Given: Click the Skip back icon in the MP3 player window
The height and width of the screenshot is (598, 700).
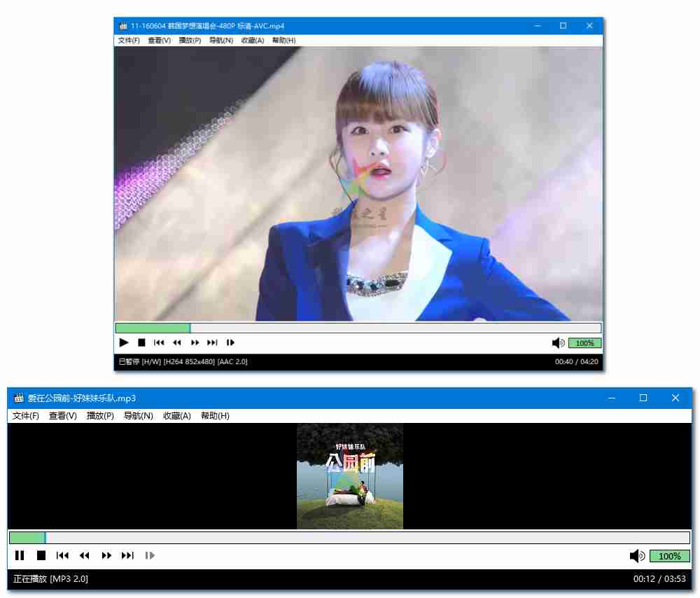Looking at the screenshot, I should (x=63, y=555).
